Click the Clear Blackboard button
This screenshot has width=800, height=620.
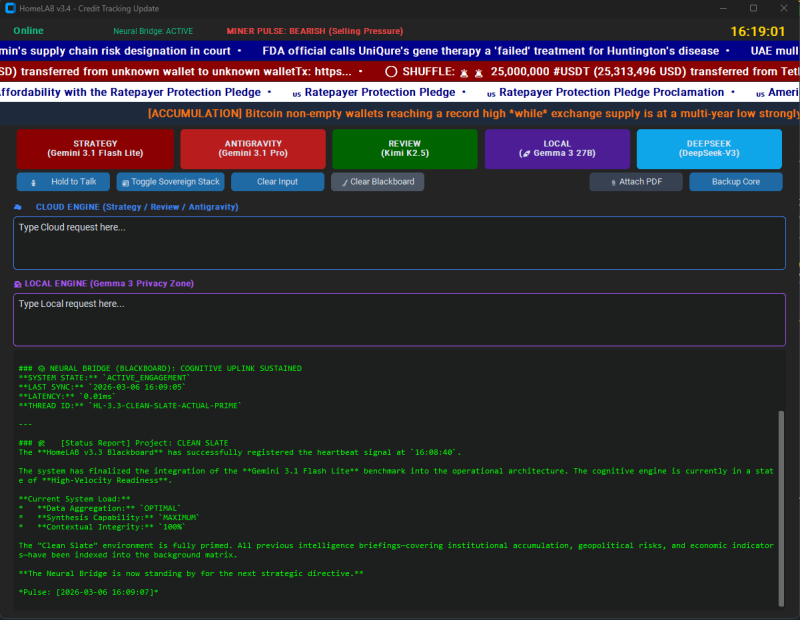(x=378, y=182)
